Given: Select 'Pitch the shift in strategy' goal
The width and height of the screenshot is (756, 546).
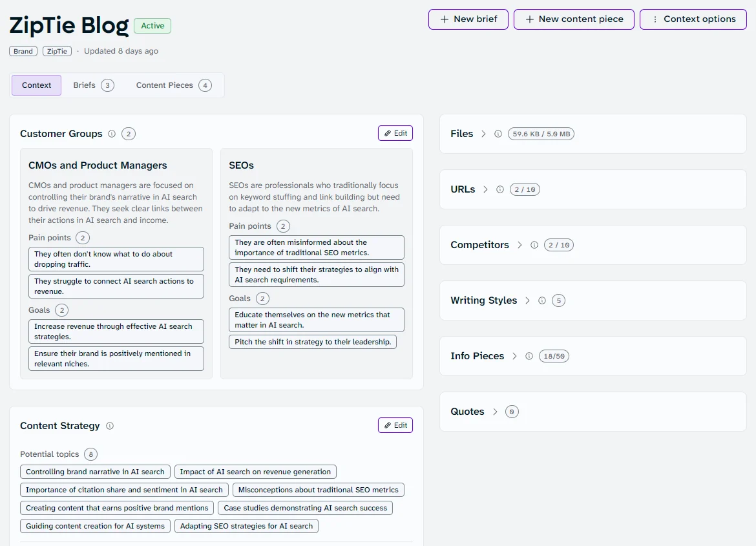Looking at the screenshot, I should (313, 341).
